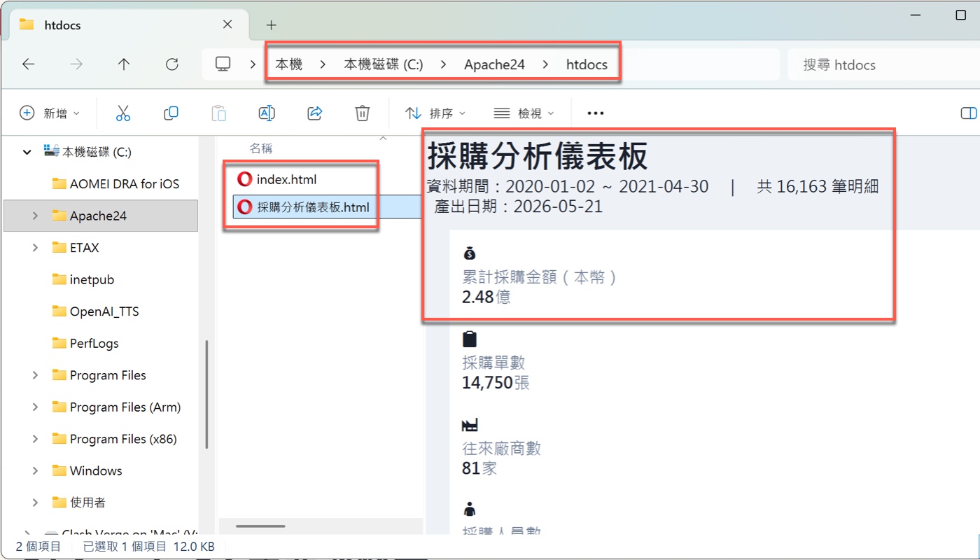The height and width of the screenshot is (560, 980).
Task: Toggle the preview pane button
Action: coord(968,113)
